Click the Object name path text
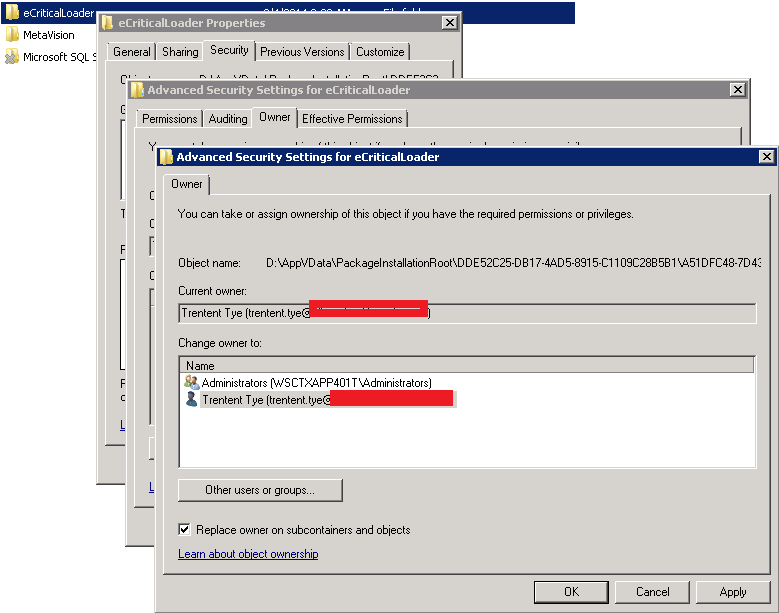The image size is (779, 613). click(513, 263)
